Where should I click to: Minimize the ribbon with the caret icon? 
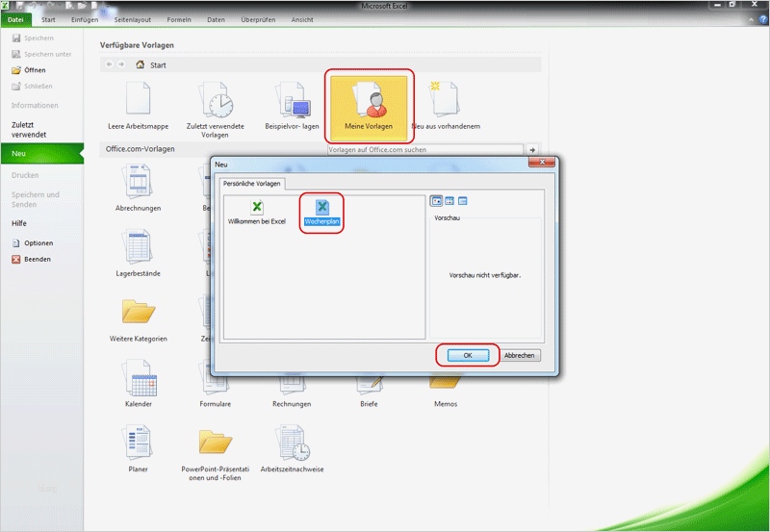pyautogui.click(x=752, y=20)
